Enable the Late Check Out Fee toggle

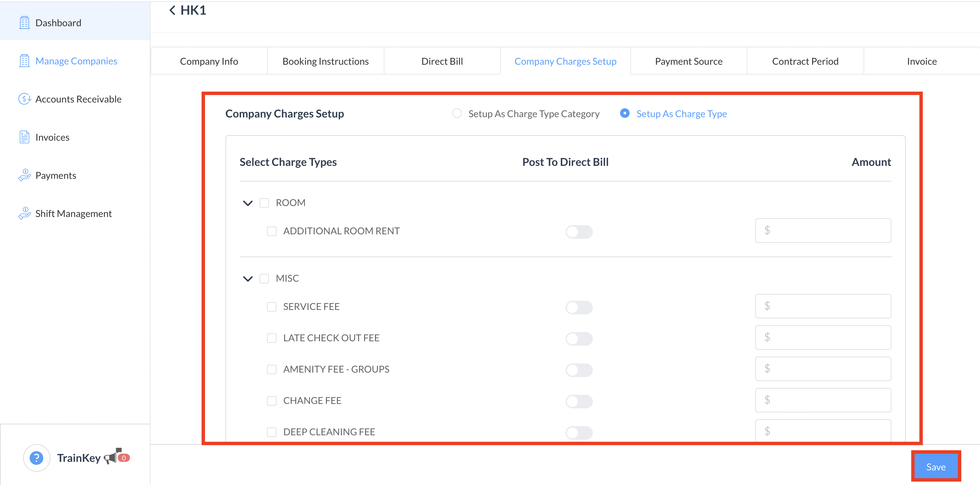pyautogui.click(x=579, y=338)
